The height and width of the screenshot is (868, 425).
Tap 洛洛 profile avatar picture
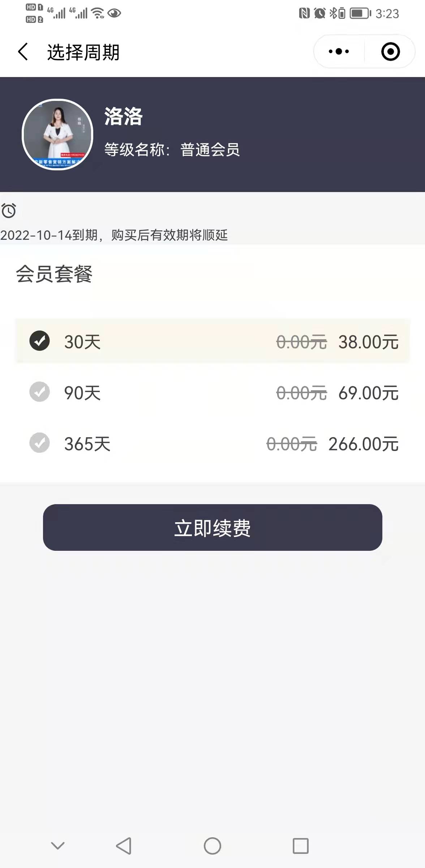[x=57, y=135]
